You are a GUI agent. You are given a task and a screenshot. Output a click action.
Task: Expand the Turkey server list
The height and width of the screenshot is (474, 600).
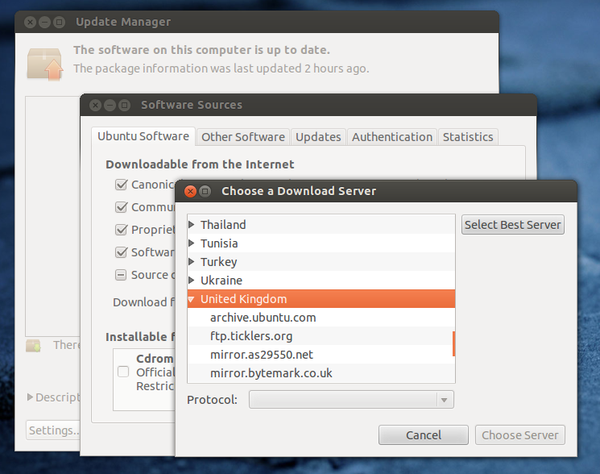[192, 262]
